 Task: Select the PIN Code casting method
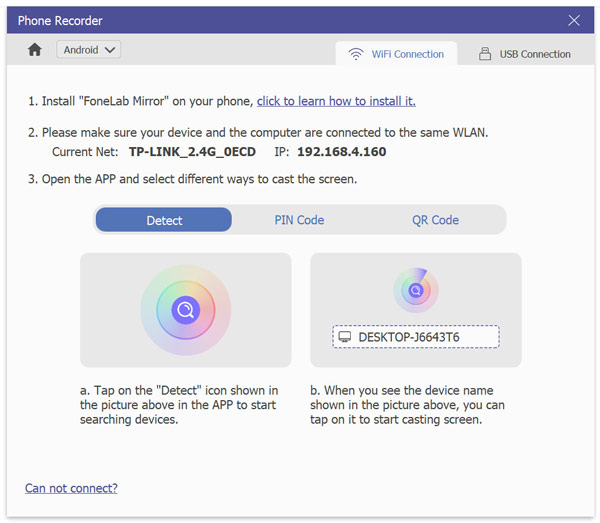299,220
